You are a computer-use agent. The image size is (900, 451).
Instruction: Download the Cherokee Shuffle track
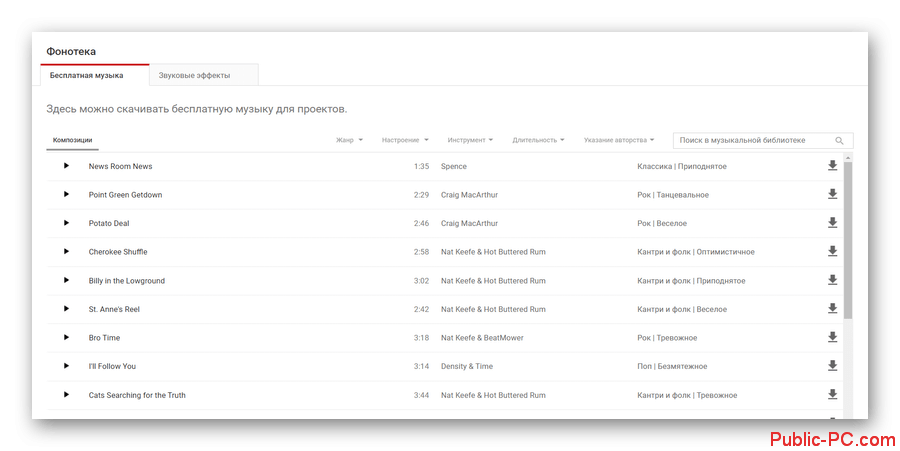(832, 251)
